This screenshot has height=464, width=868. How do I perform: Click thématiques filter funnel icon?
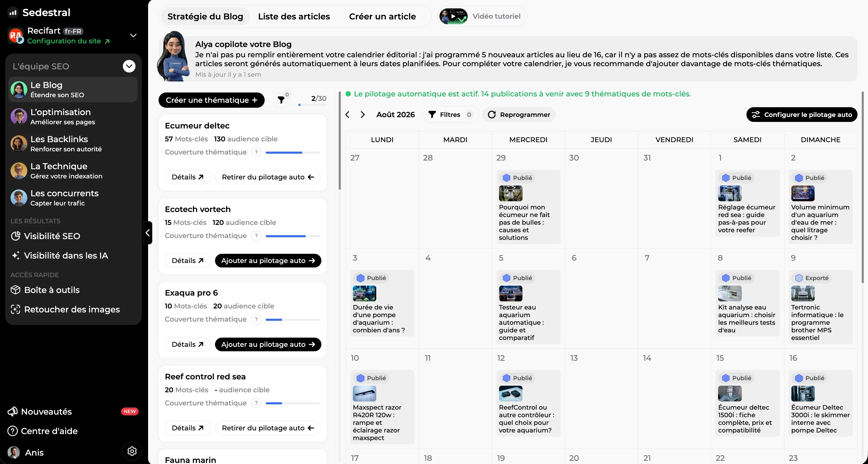[281, 100]
